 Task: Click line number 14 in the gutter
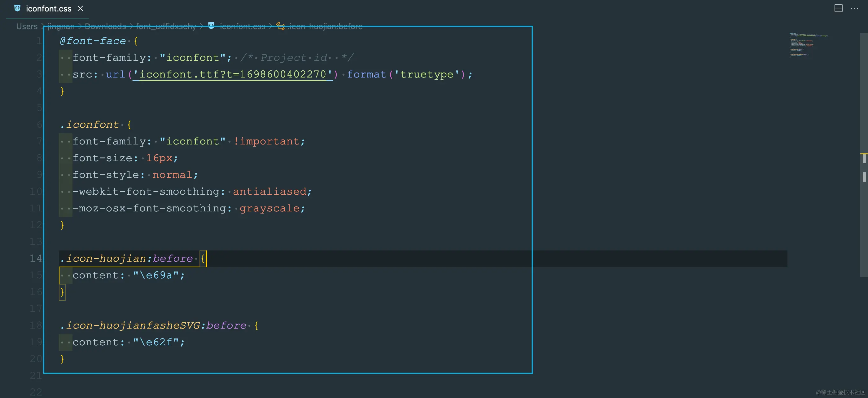(x=36, y=259)
